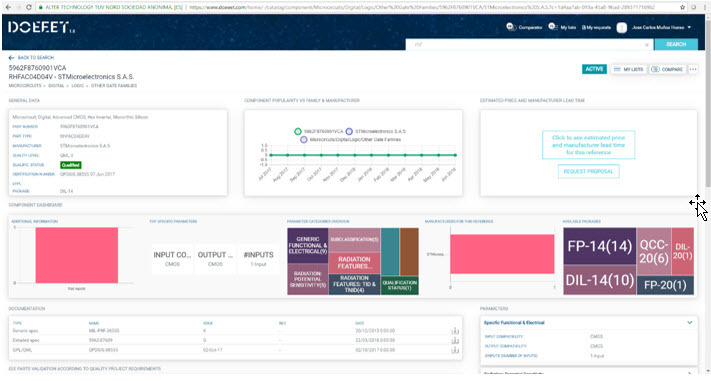This screenshot has width=711, height=381.
Task: Open the three-dots more options menu
Action: point(693,69)
